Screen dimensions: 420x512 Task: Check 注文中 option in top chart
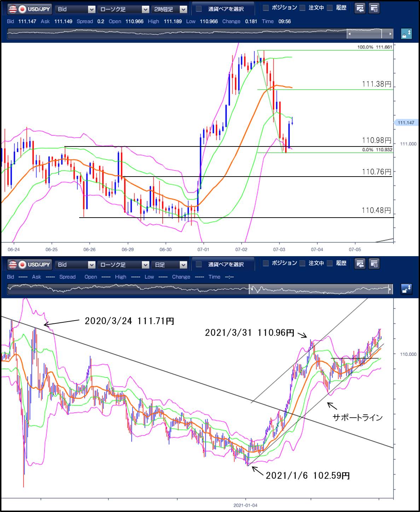(x=302, y=8)
